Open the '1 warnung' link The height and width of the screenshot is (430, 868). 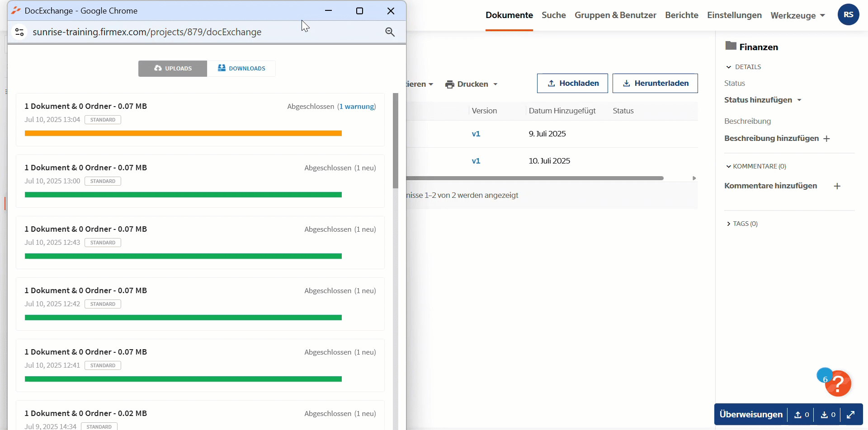pos(357,107)
